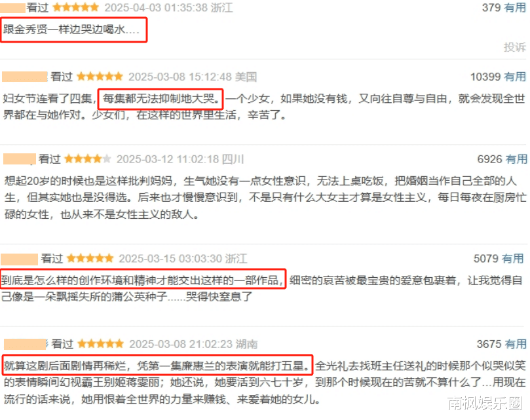Screen dimensions: 530x420
Task: Mark the 3675-vote Hunan review as 有用
Action: pos(516,344)
